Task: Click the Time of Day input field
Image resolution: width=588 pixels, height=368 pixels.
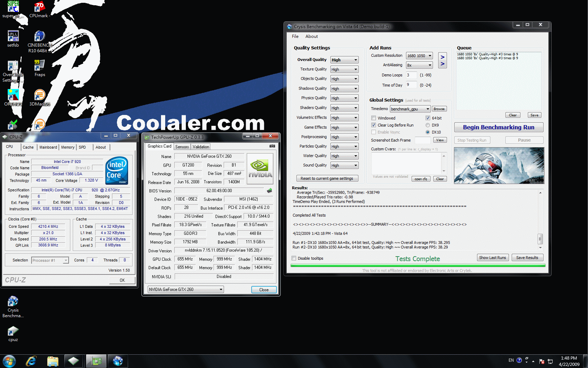Action: 411,85
